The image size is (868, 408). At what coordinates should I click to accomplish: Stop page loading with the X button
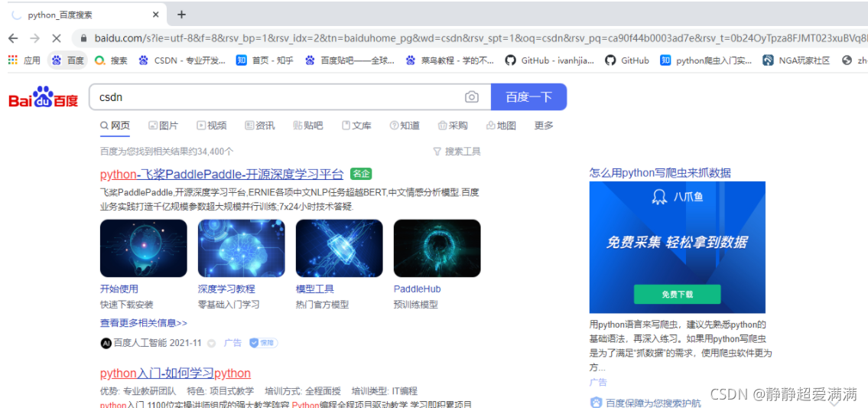[x=57, y=38]
